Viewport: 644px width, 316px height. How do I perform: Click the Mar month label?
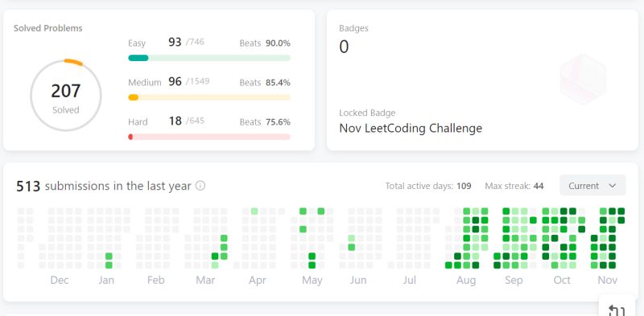(205, 281)
